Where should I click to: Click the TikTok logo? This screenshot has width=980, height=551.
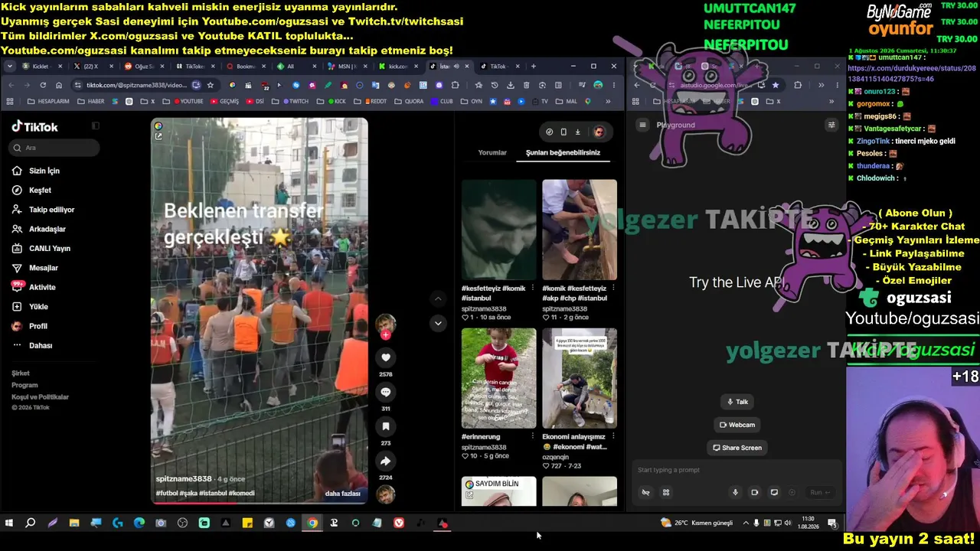[34, 126]
